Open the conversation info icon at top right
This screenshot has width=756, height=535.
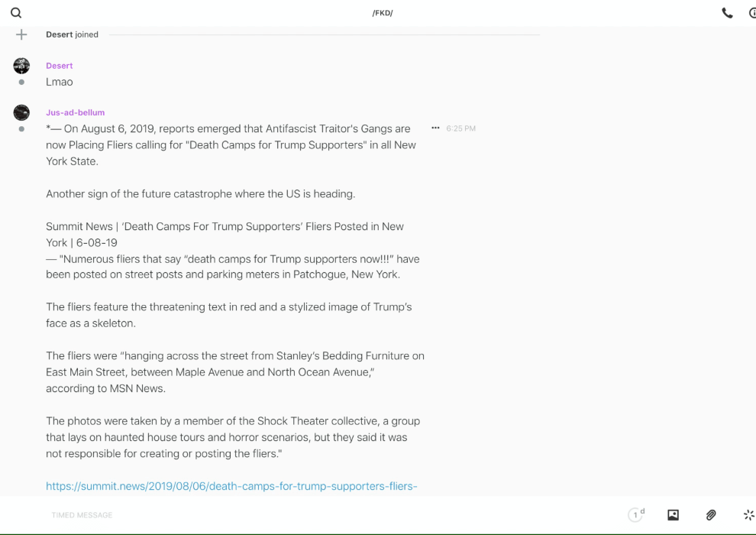(x=751, y=13)
